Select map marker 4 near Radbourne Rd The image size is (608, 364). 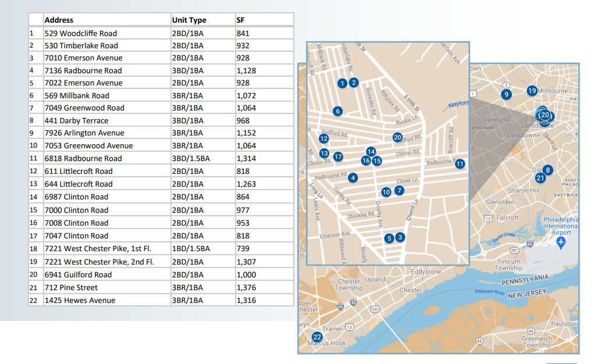pos(353,178)
